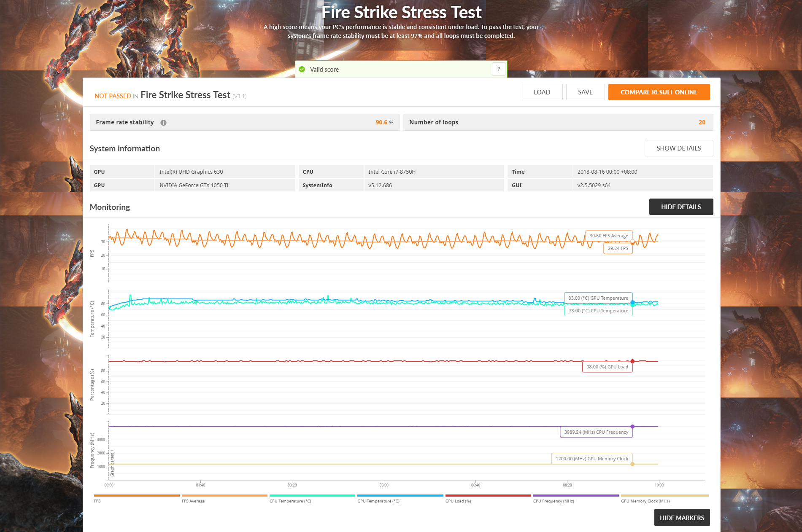Click the 98.00 GPU Load marker label
Viewport: 802px width, 532px height.
(x=607, y=367)
